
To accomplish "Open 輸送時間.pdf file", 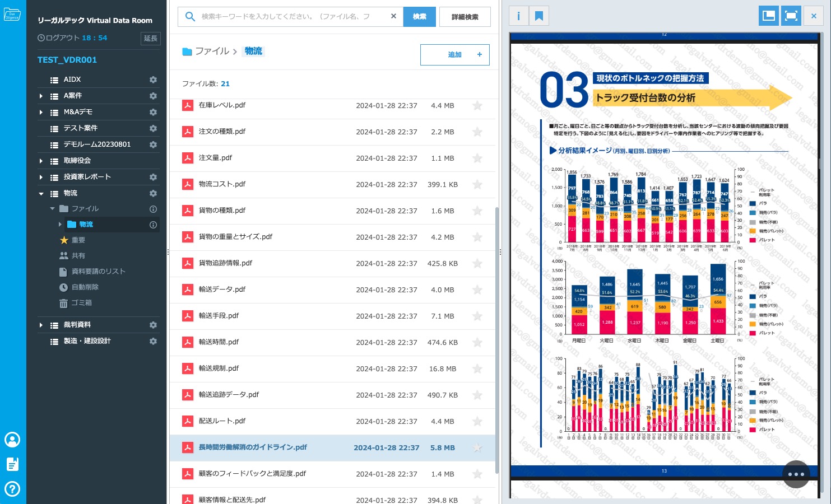I will pyautogui.click(x=219, y=342).
